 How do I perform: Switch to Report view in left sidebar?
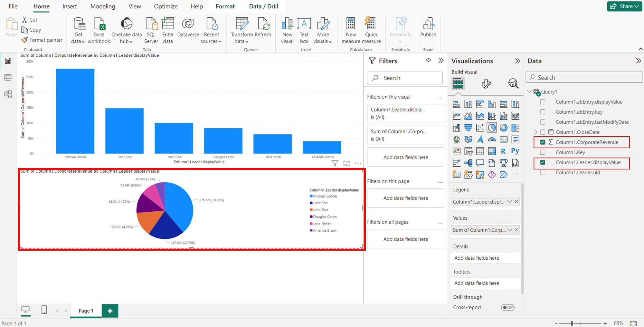(x=8, y=61)
